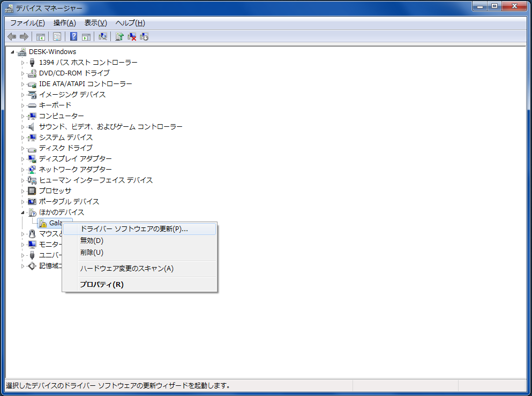Image resolution: width=532 pixels, height=396 pixels.
Task: Click Update Driver Software toolbar icon
Action: [119, 36]
